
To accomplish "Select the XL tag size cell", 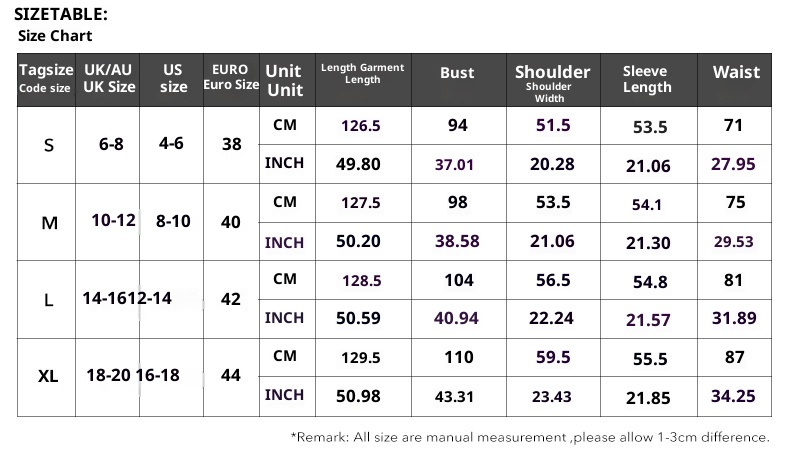I will pos(48,377).
